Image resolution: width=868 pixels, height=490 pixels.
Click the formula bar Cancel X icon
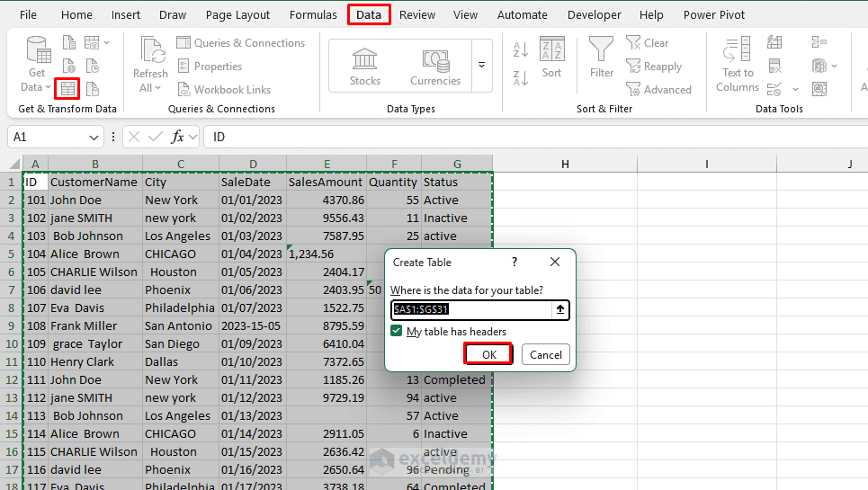tap(134, 137)
